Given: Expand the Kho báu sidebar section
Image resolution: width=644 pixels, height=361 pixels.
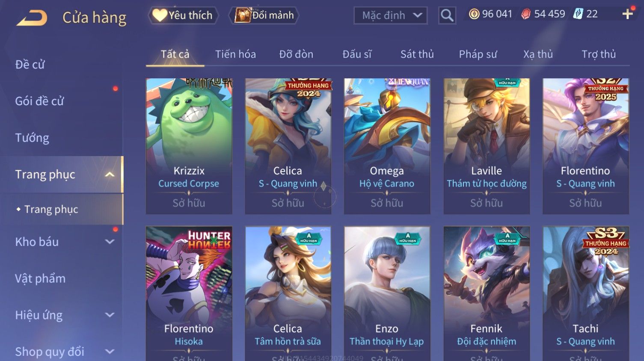Looking at the screenshot, I should [110, 242].
